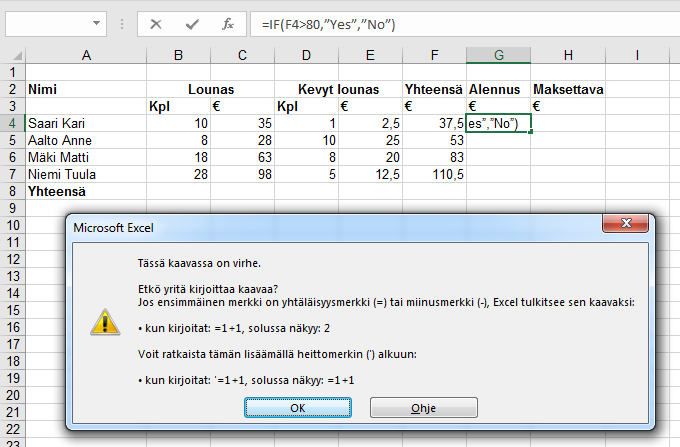Select column F header
The width and height of the screenshot is (680, 447).
pyautogui.click(x=435, y=55)
